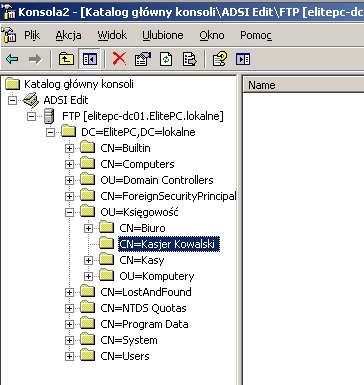Open the Properties toolbar icon

click(x=143, y=59)
